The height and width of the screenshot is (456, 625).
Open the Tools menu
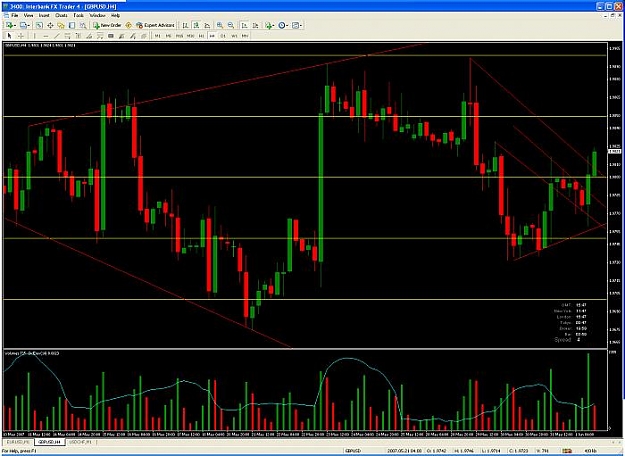click(79, 15)
